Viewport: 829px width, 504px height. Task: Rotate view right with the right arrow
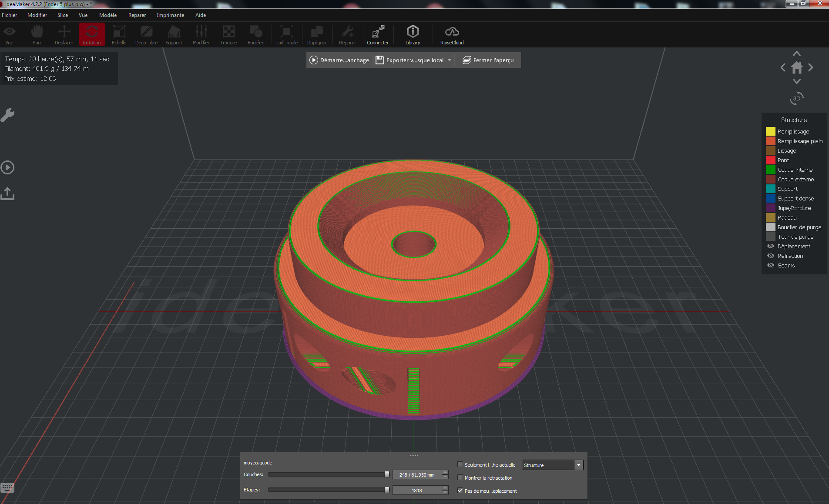[x=811, y=67]
